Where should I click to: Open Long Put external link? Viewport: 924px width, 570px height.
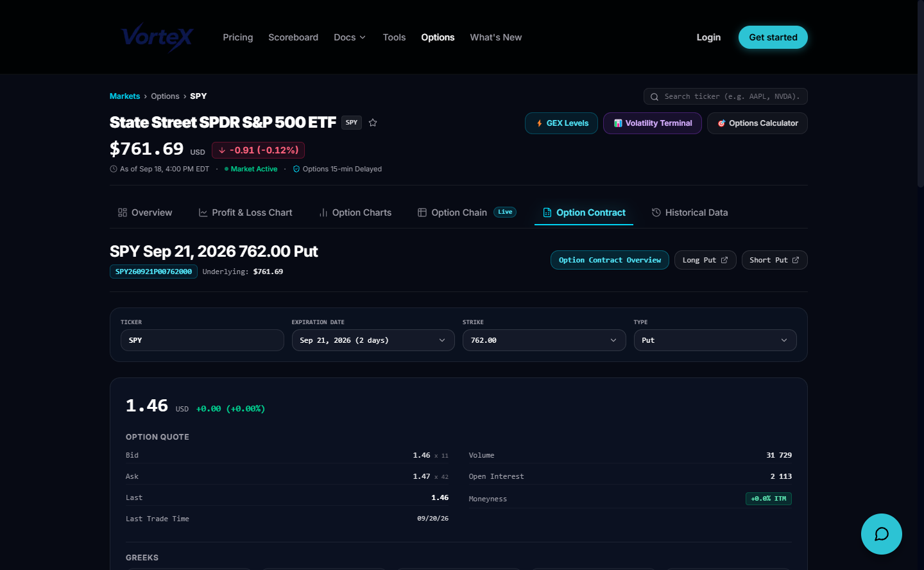705,260
